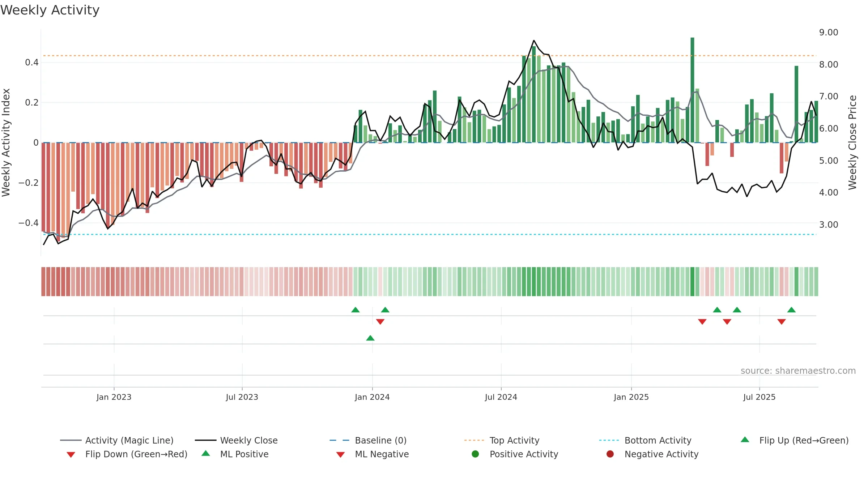
Task: Click the gray Magic Line legend line sample
Action: coord(71,440)
